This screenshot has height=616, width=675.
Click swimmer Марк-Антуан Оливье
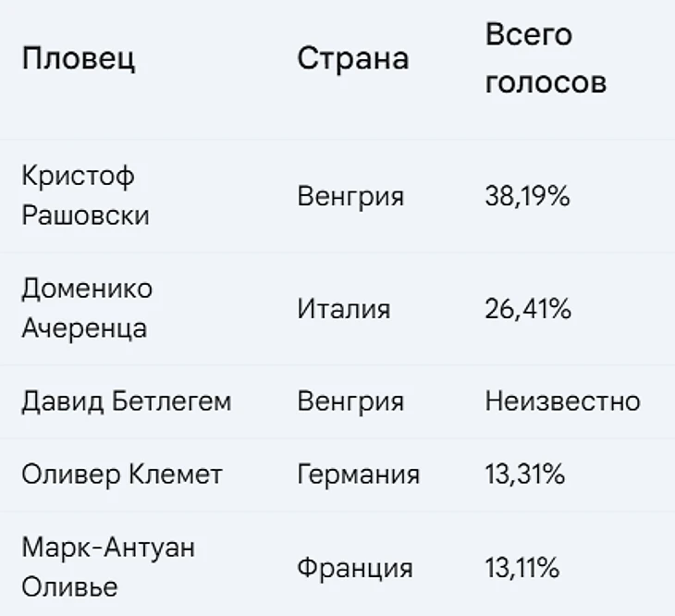(x=108, y=566)
